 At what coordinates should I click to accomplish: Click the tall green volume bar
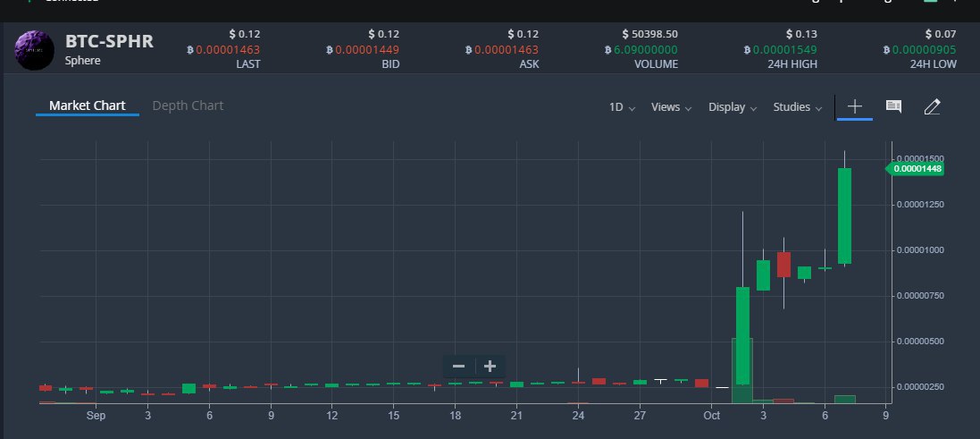tap(741, 370)
